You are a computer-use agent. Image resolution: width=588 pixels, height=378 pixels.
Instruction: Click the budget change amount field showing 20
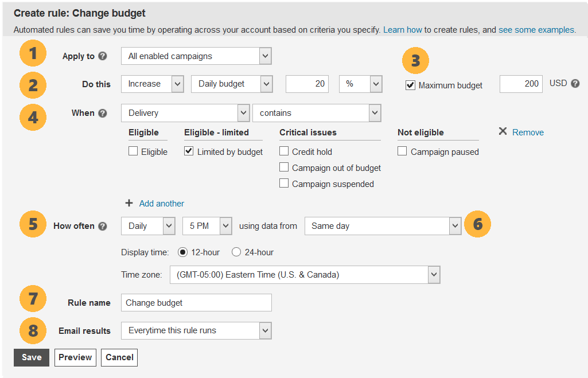307,84
